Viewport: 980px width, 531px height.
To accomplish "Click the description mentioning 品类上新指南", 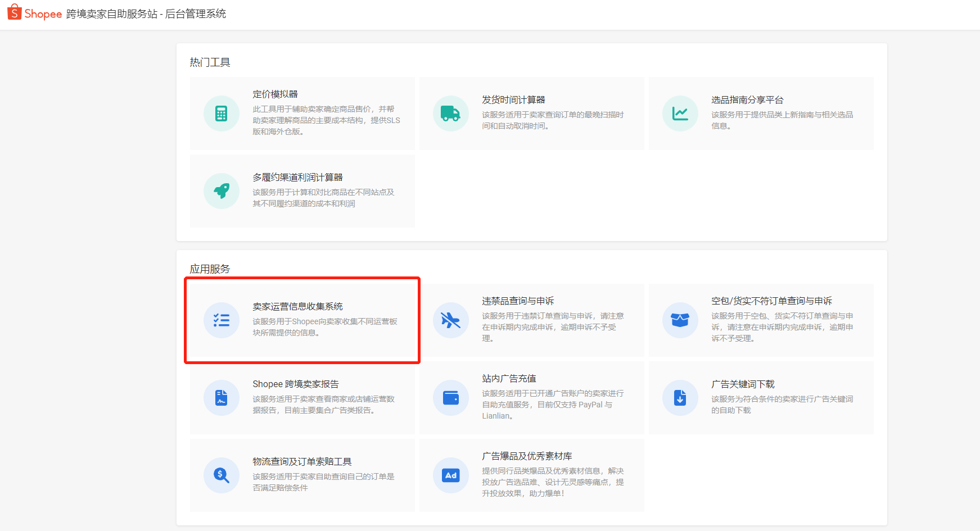I will pyautogui.click(x=782, y=120).
